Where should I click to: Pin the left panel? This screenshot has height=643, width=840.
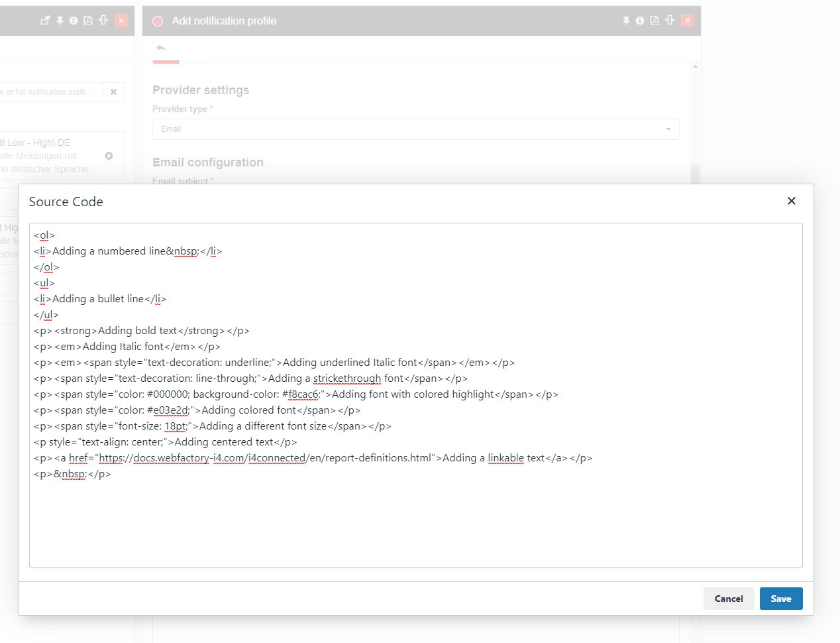pos(60,21)
